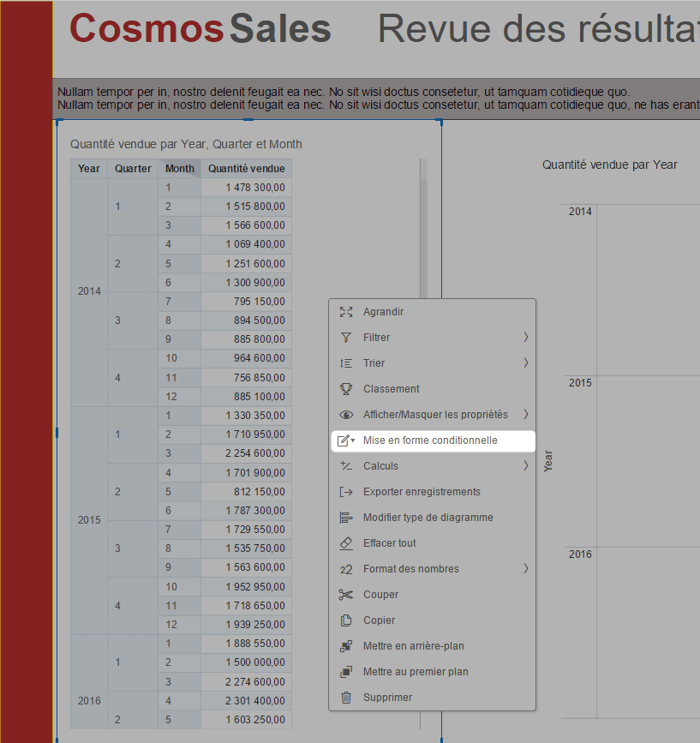The width and height of the screenshot is (700, 743).
Task: Expand the Calculs submenu arrow
Action: 526,465
